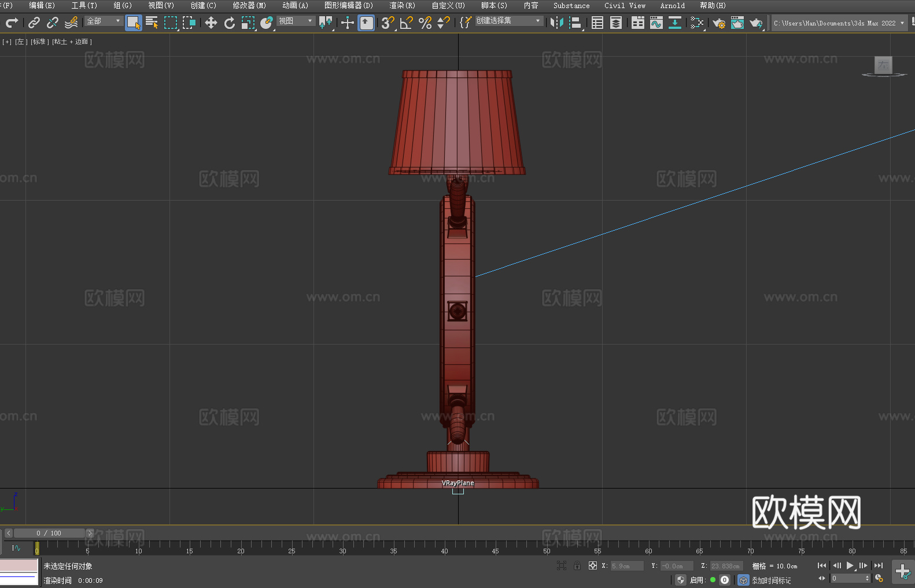
Task: Select the Select and Move tool
Action: coord(211,23)
